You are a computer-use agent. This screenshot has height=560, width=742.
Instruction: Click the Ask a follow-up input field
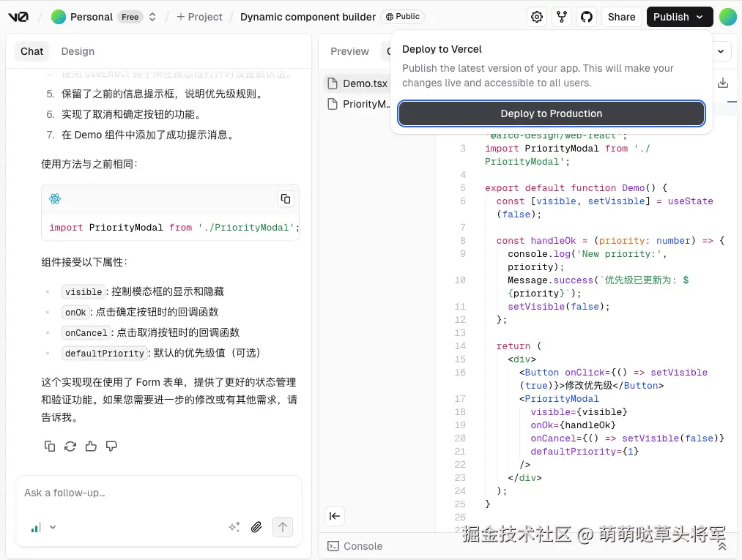tap(110, 493)
